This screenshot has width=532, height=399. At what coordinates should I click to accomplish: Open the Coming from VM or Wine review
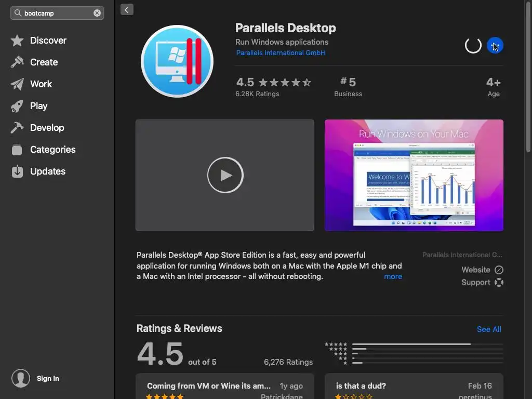[225, 386]
